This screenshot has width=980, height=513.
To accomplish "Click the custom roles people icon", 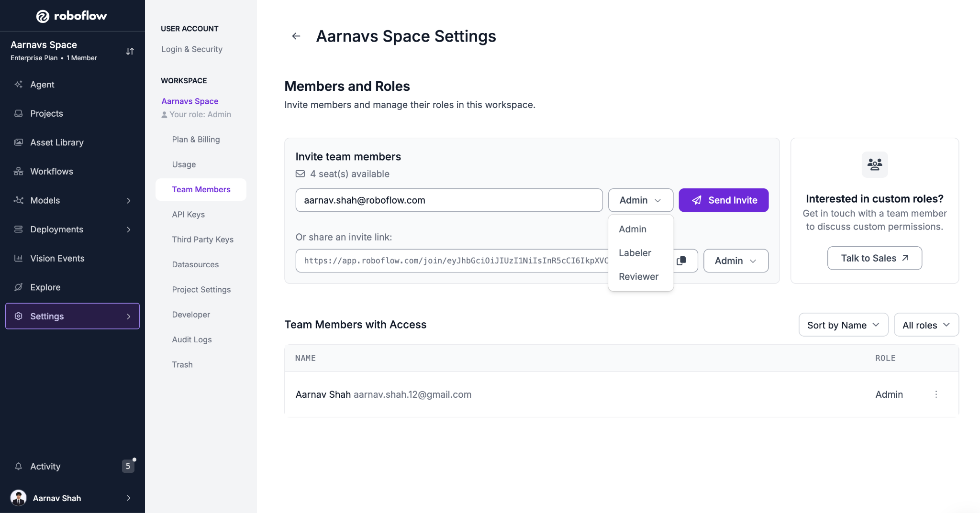I will 875,164.
